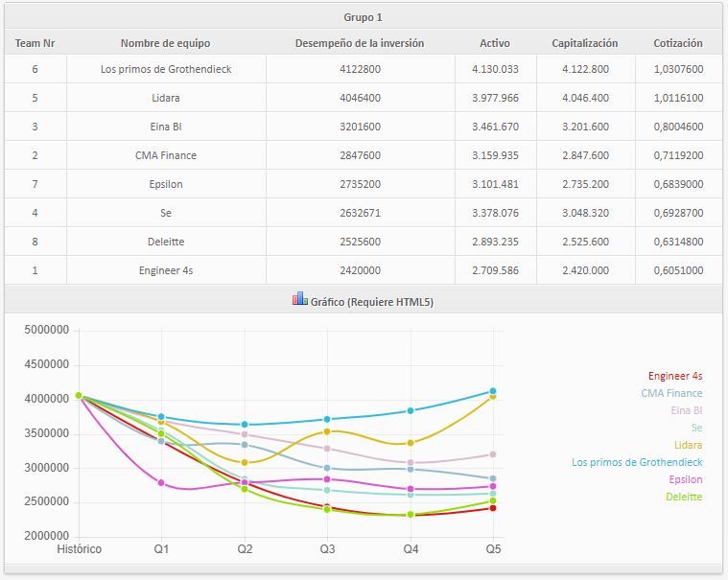This screenshot has width=728, height=580.
Task: Click Eina BI in chart legend
Action: coord(686,410)
